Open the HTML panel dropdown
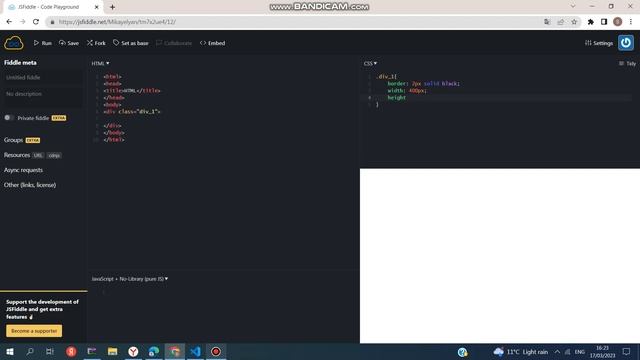The width and height of the screenshot is (640, 360). [100, 63]
